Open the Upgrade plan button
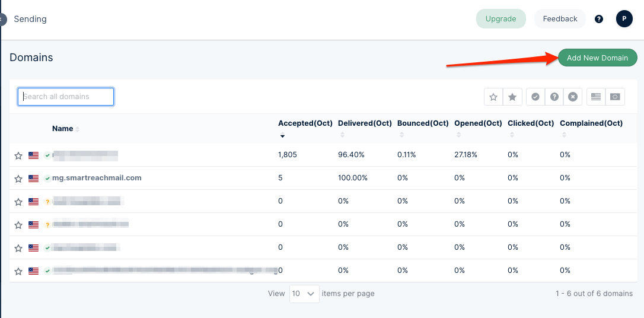 click(x=500, y=19)
